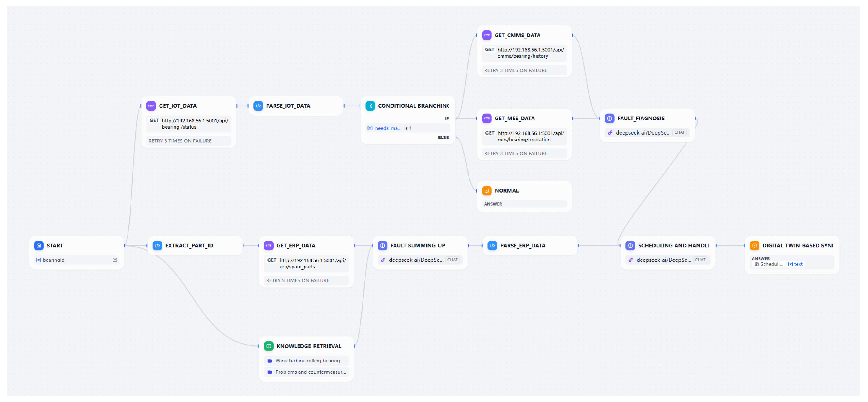Click the KNOWLEDGE_RETRIEVAL book icon
Screen dimensions: 868x402
(269, 346)
